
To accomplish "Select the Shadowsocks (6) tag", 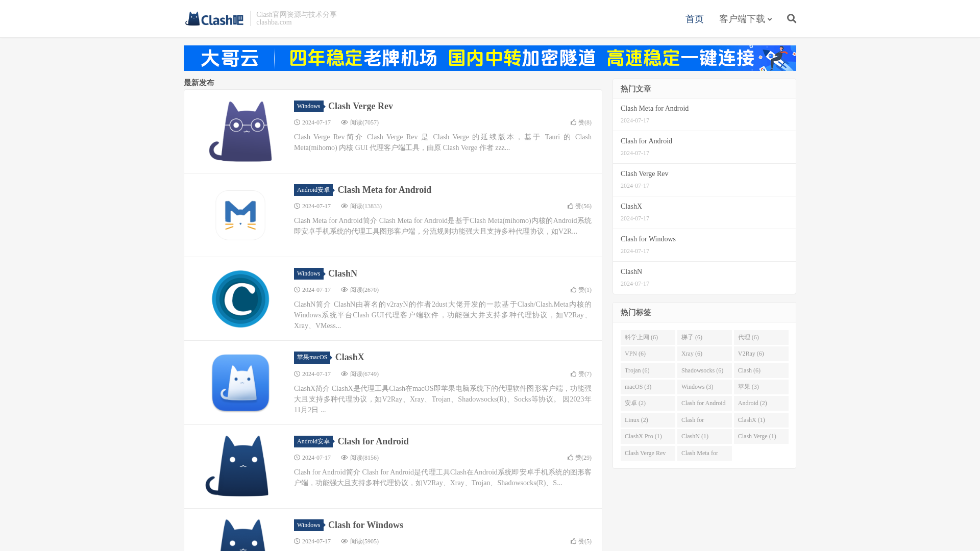I will [x=704, y=370].
